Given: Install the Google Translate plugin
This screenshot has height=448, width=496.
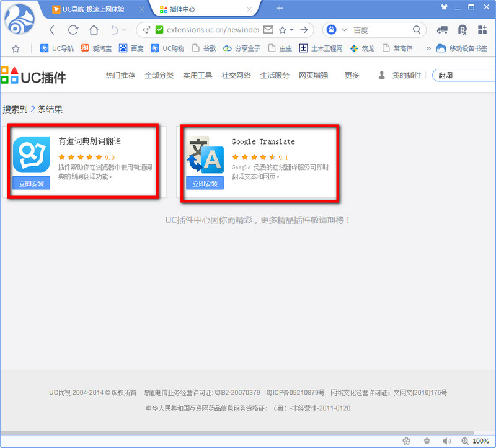Looking at the screenshot, I should point(205,182).
